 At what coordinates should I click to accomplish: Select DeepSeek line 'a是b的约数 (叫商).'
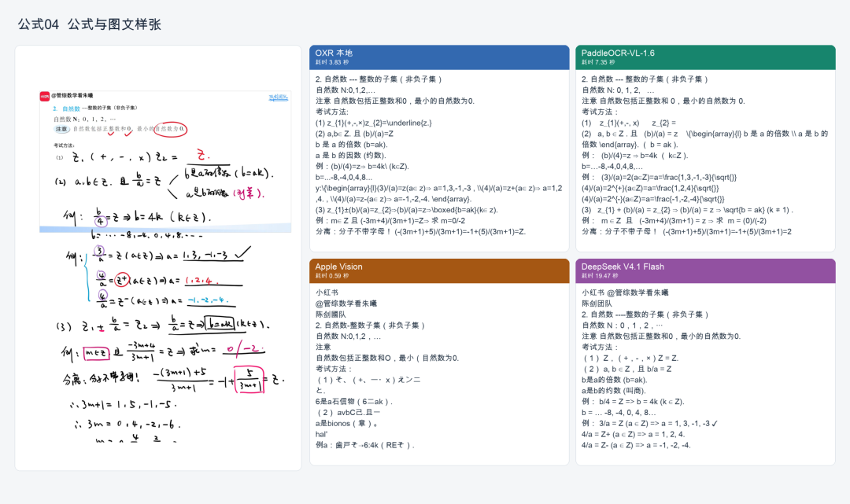(614, 391)
